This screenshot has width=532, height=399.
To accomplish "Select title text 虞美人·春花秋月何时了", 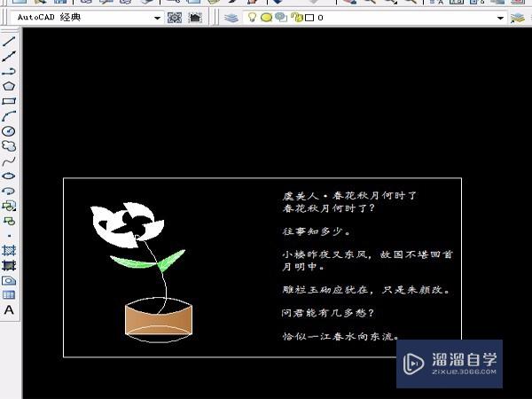I will click(x=350, y=195).
